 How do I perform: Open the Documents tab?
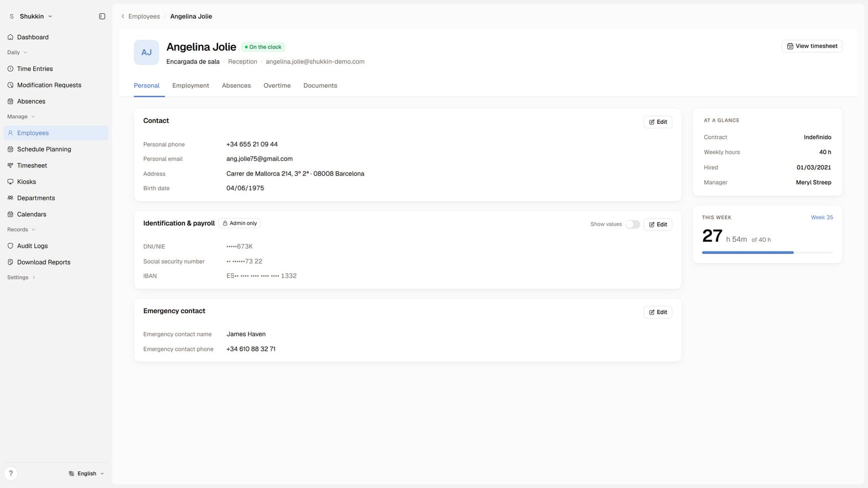click(320, 86)
